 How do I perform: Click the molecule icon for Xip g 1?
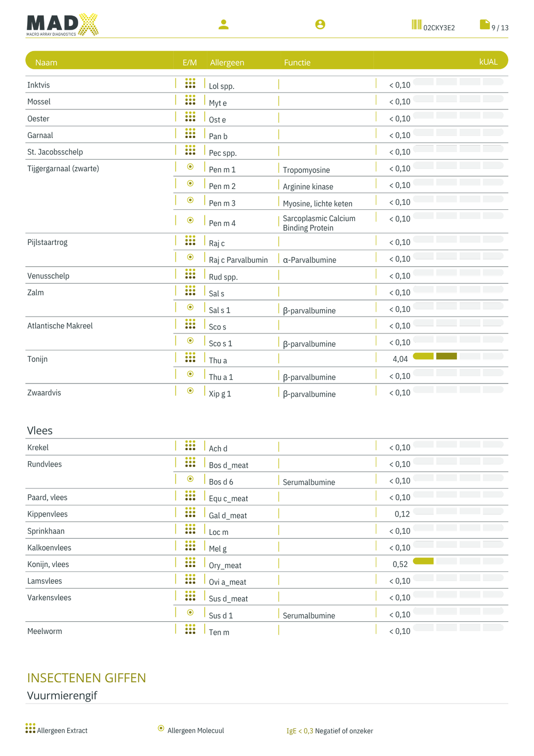coord(190,391)
